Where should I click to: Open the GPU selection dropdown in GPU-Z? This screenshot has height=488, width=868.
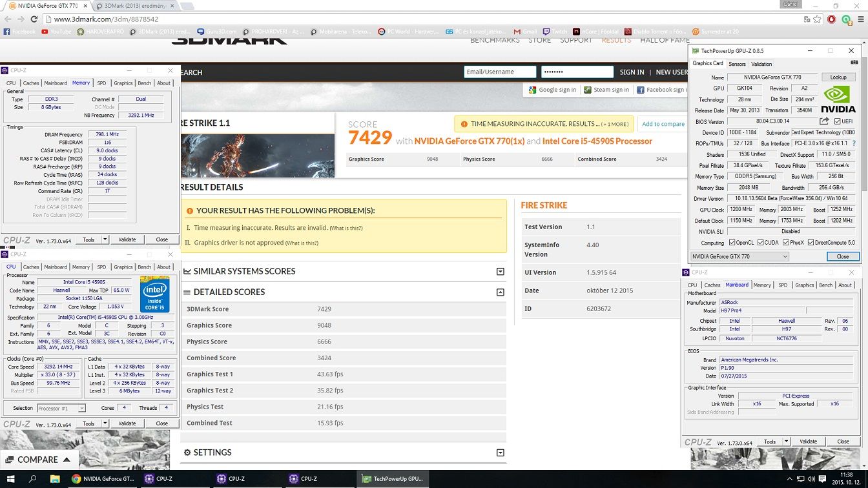tap(739, 256)
